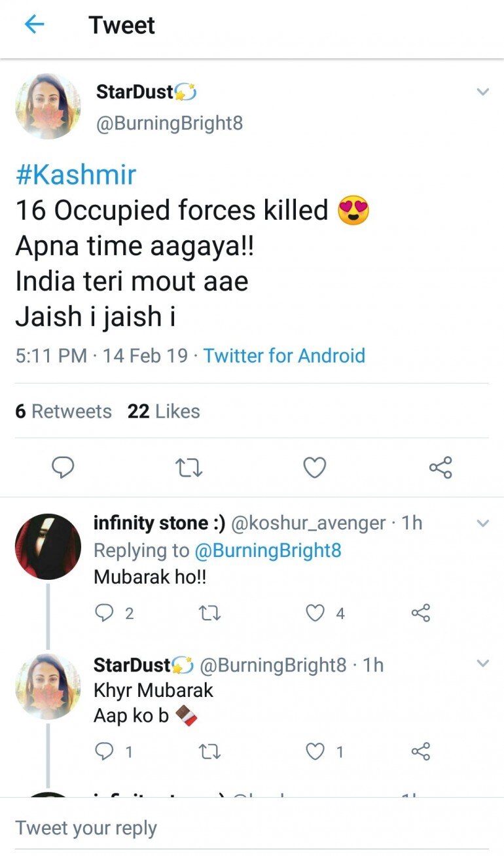Reply to the main StarDust tweet

click(x=63, y=467)
